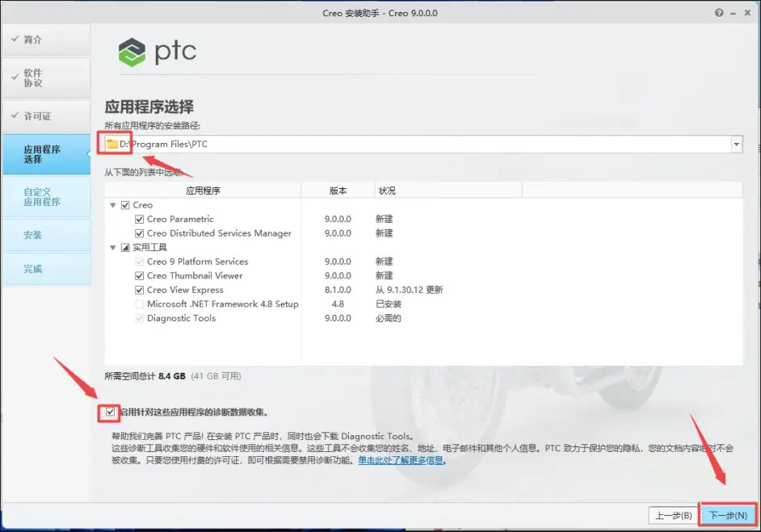This screenshot has height=532, width=761.
Task: Click the Creo Thumbnail Viewer version cell
Action: [x=338, y=275]
